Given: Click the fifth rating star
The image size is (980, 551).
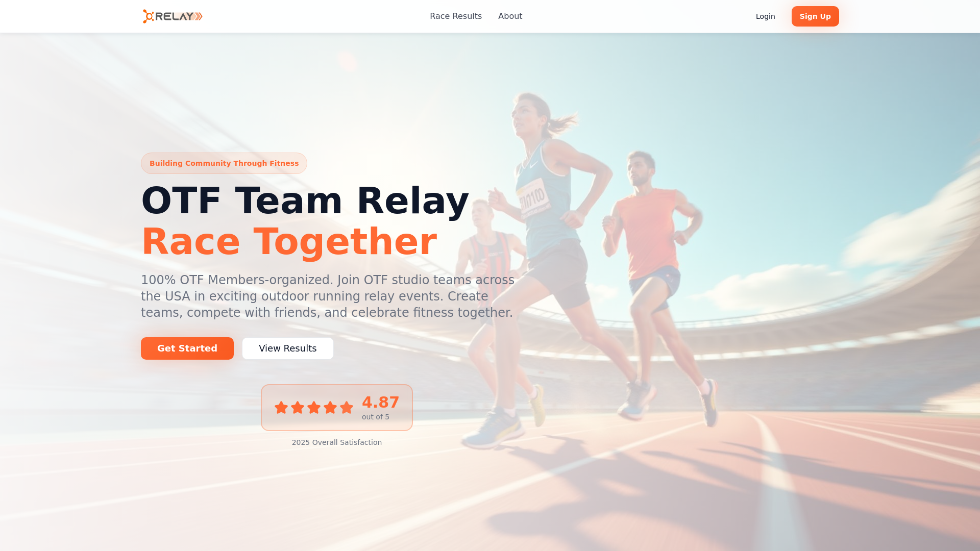Looking at the screenshot, I should [x=347, y=408].
